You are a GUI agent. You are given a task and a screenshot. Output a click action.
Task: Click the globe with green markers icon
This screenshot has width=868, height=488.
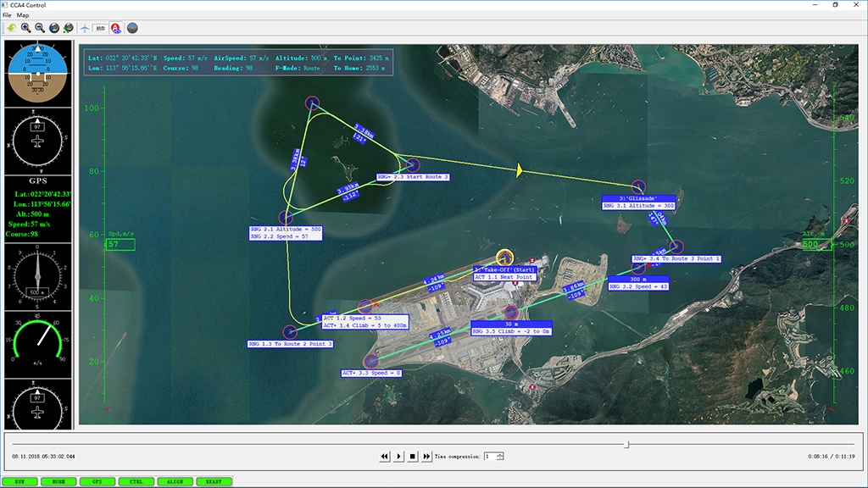click(68, 28)
